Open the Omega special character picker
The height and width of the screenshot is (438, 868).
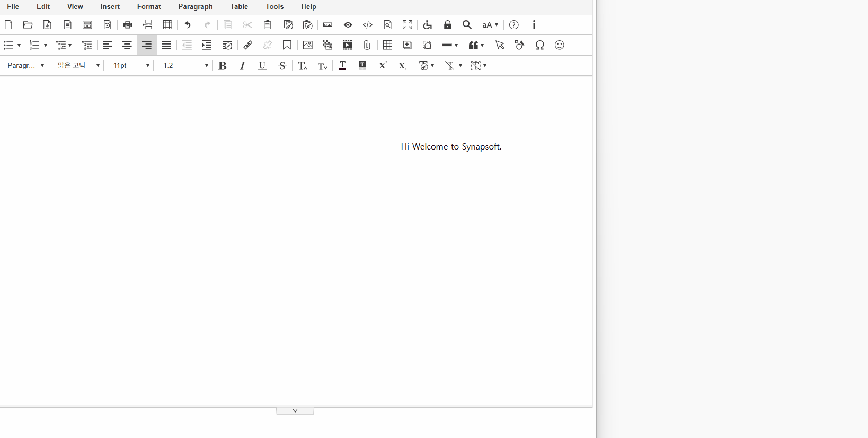coord(539,45)
